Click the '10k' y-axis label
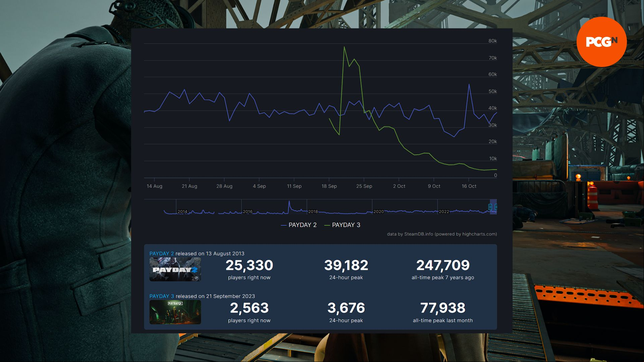The height and width of the screenshot is (362, 644). 492,159
